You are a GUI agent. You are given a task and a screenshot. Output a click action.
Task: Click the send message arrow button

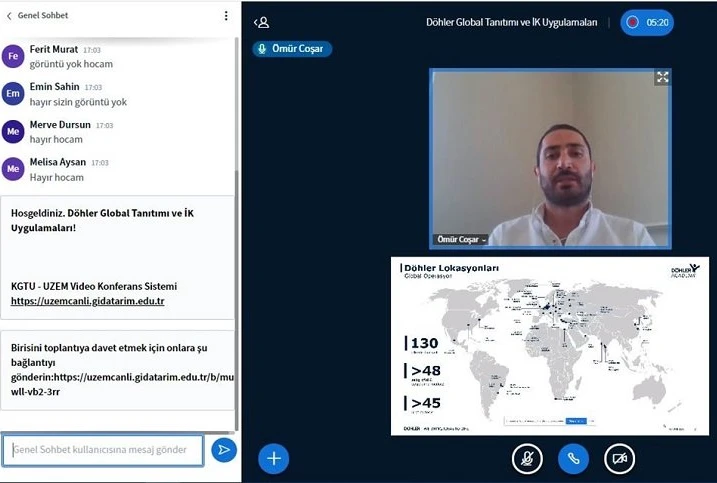coord(224,450)
